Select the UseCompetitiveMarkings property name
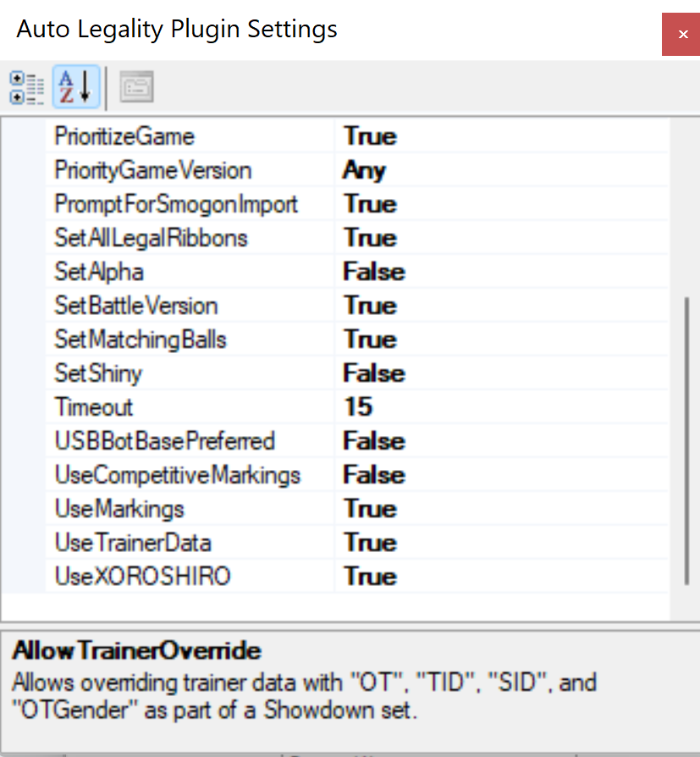The width and height of the screenshot is (700, 757). point(178,474)
